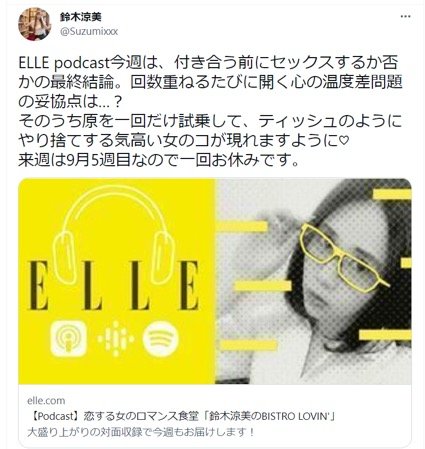The height and width of the screenshot is (449, 425).
Task: Click the yellow half of the link card image
Action: (117, 281)
